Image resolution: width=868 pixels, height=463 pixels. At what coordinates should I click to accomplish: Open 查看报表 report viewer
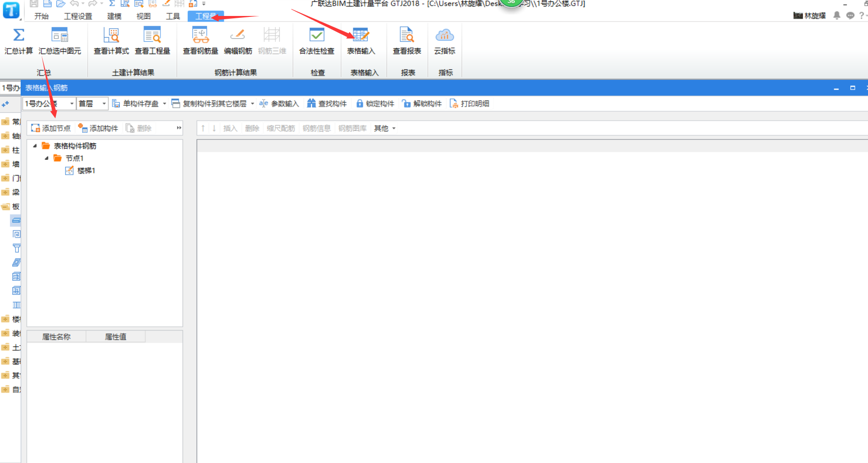coord(407,40)
